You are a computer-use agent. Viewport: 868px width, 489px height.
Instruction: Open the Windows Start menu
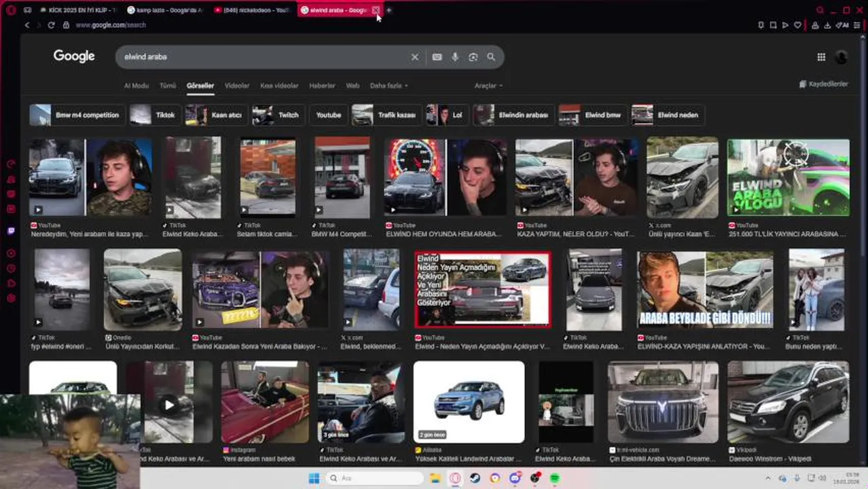(314, 478)
